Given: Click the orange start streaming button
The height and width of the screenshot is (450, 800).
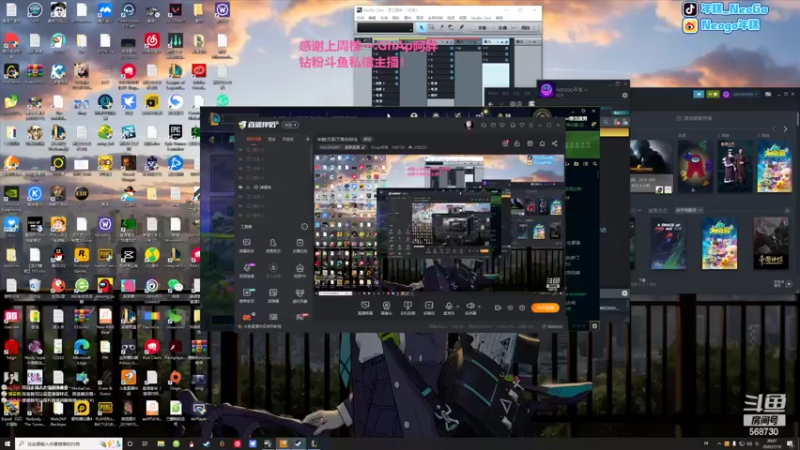Looking at the screenshot, I should click(545, 308).
